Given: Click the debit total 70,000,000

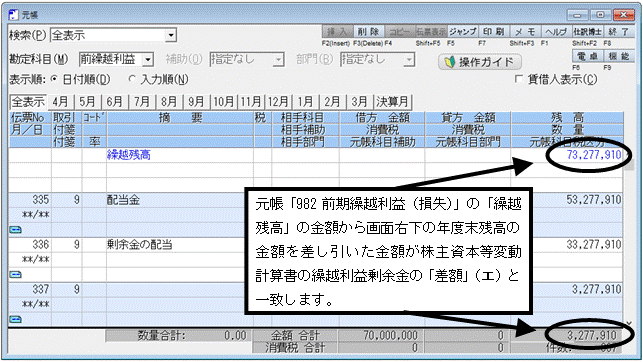Looking at the screenshot, I should point(390,336).
